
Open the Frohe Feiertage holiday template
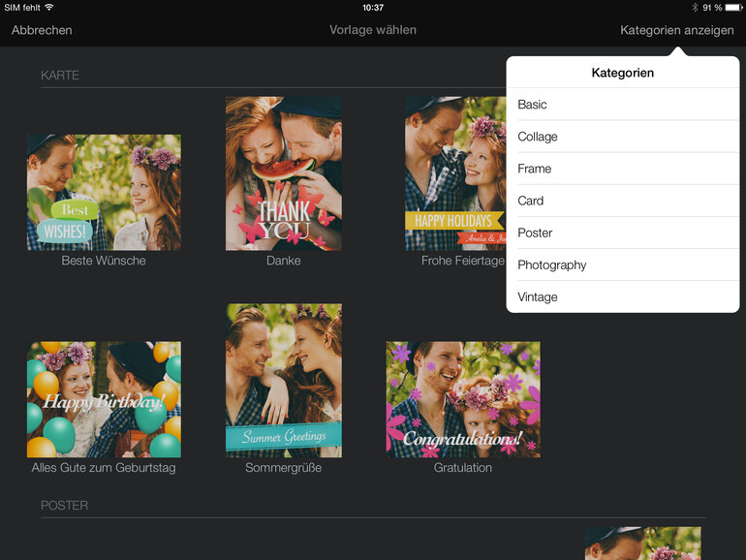click(x=455, y=173)
